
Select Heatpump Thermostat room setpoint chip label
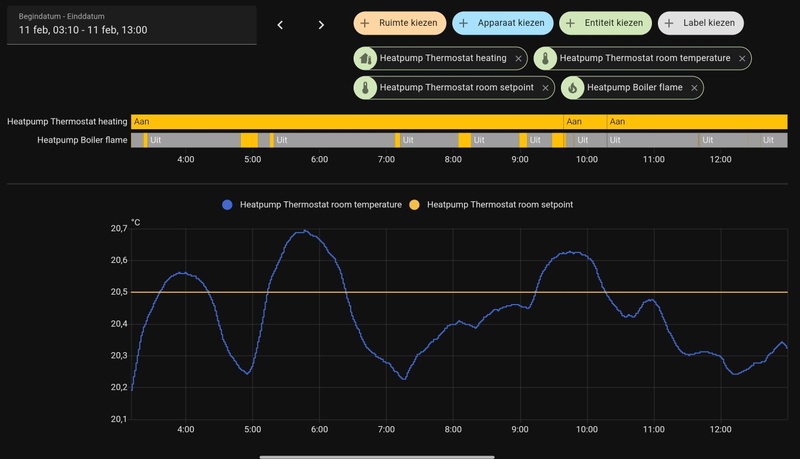tap(457, 88)
